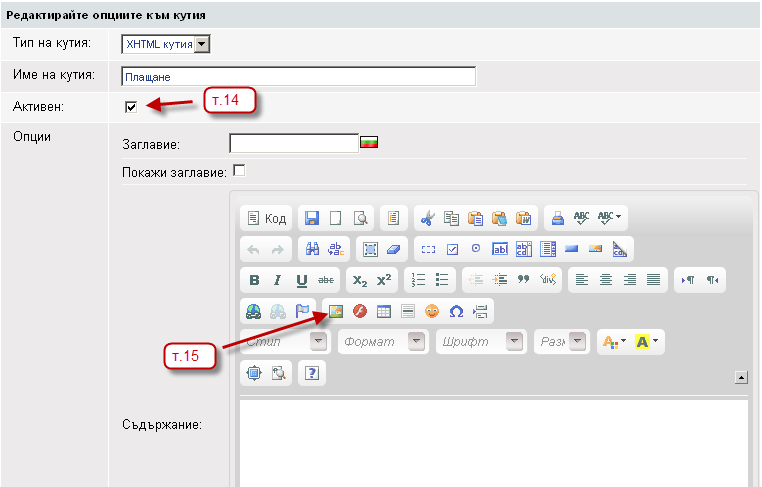Open the smiley emoticon picker
The image size is (762, 487).
(433, 311)
